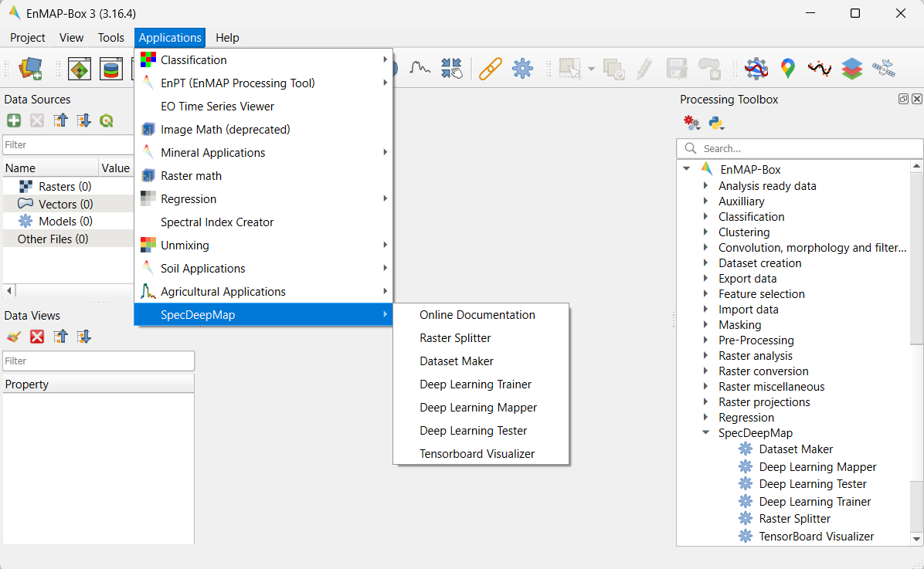Open map linking via chain icon
This screenshot has width=924, height=569.
491,69
